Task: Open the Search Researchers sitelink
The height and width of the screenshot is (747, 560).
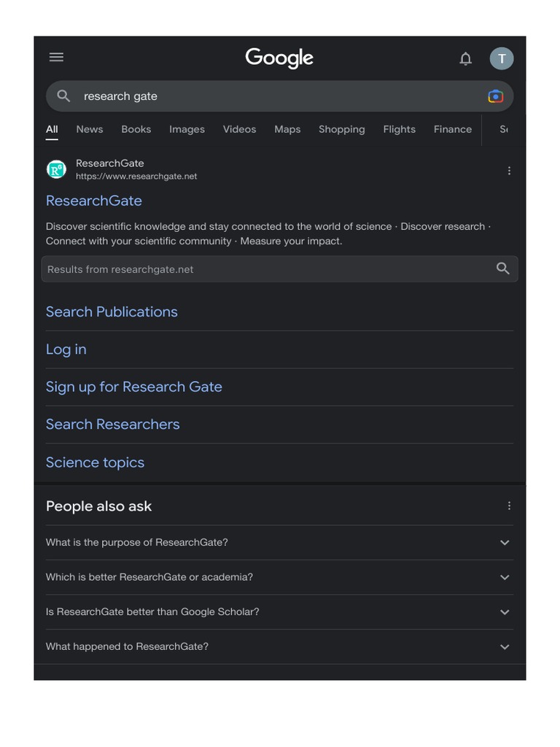Action: tap(113, 424)
